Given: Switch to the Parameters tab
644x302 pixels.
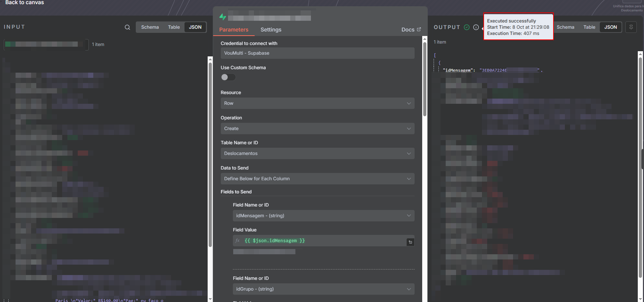Looking at the screenshot, I should click(x=234, y=30).
